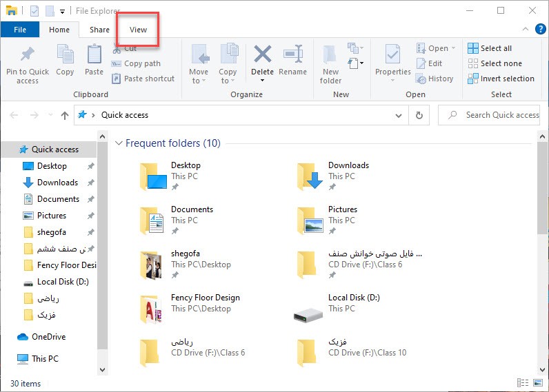Open Documents in navigation pane
The height and width of the screenshot is (392, 549).
tap(58, 199)
